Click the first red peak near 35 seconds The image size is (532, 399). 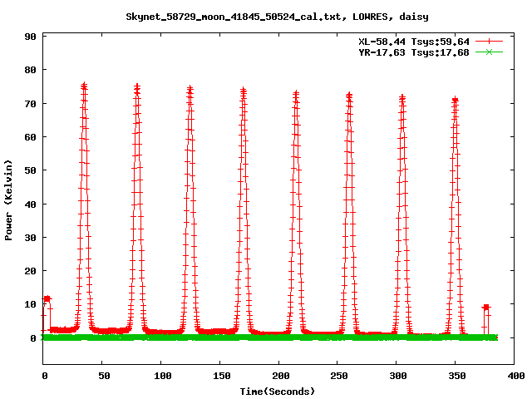84,85
